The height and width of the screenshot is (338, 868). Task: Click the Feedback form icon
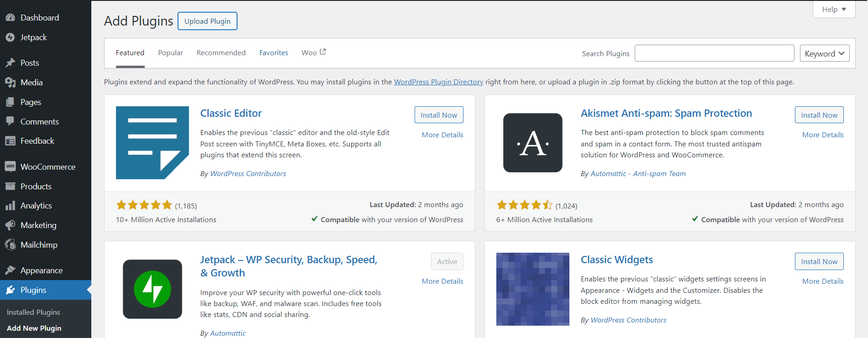pyautogui.click(x=10, y=141)
